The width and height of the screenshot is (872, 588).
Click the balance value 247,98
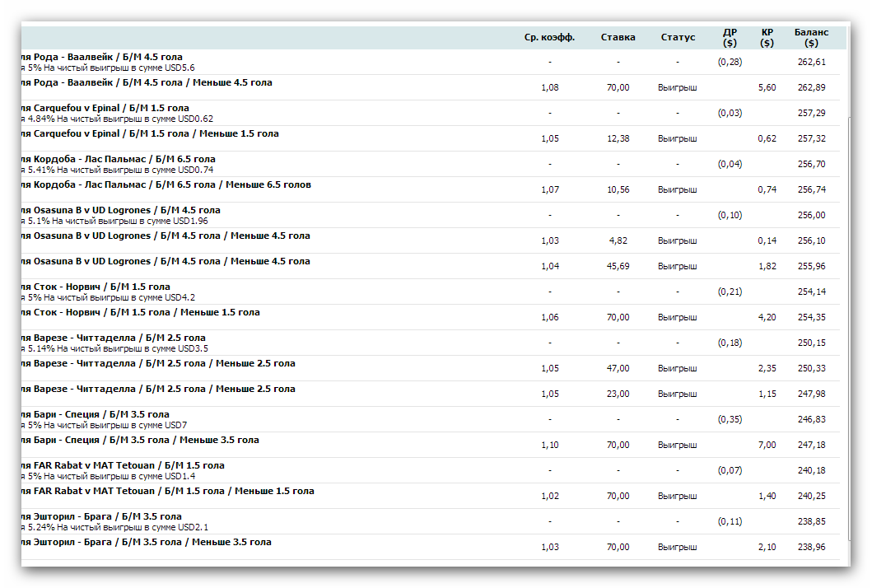coord(811,394)
